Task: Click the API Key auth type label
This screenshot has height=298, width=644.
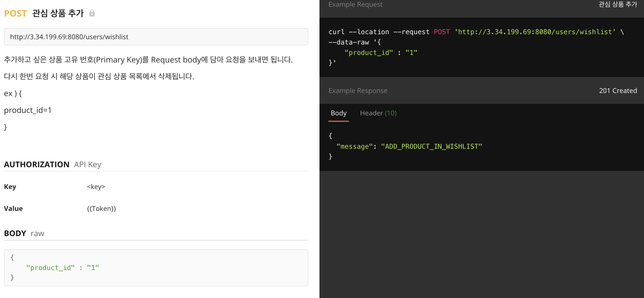Action: (88, 164)
